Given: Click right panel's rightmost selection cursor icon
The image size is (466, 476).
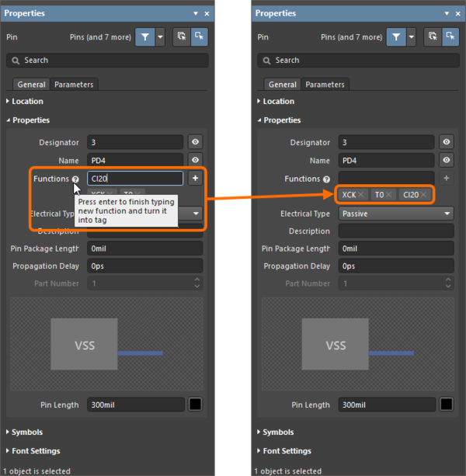Looking at the screenshot, I should pos(450,36).
